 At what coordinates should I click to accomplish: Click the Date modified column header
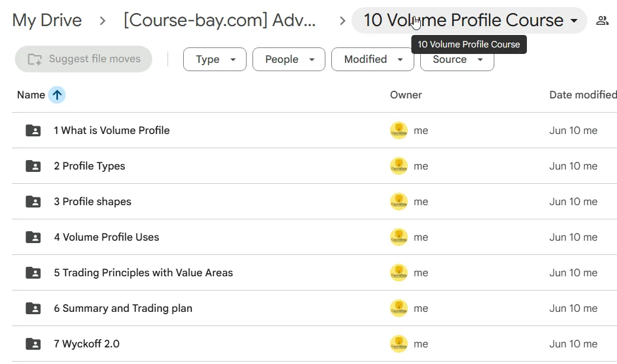click(583, 95)
